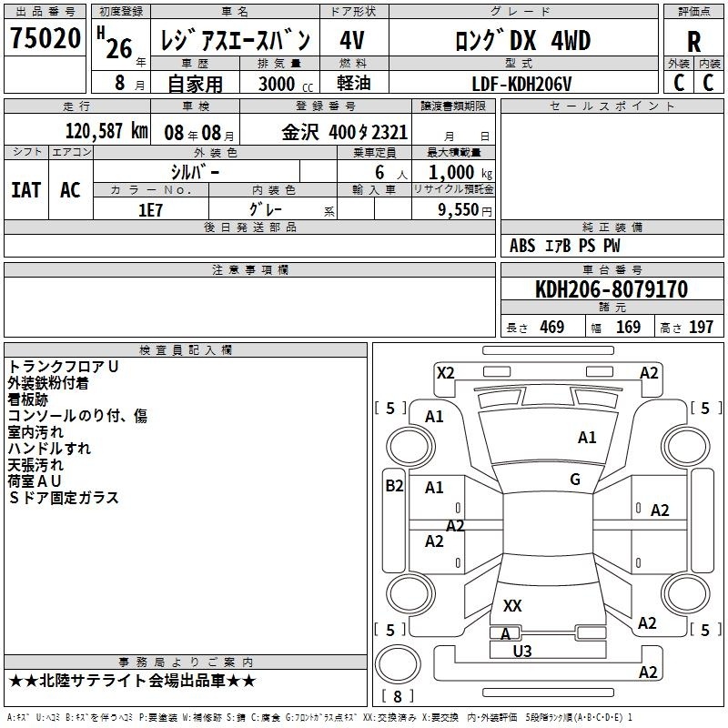Select the ロング DX 4WD grade text

(522, 40)
